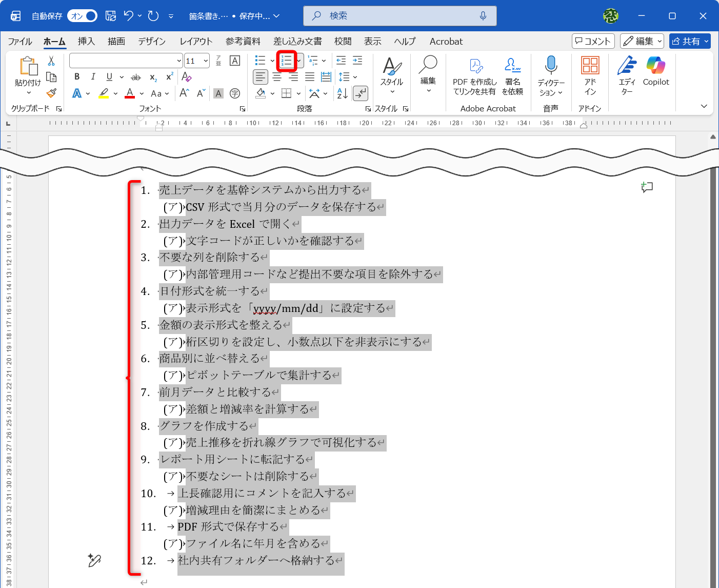Open the コメント pane

pyautogui.click(x=593, y=41)
